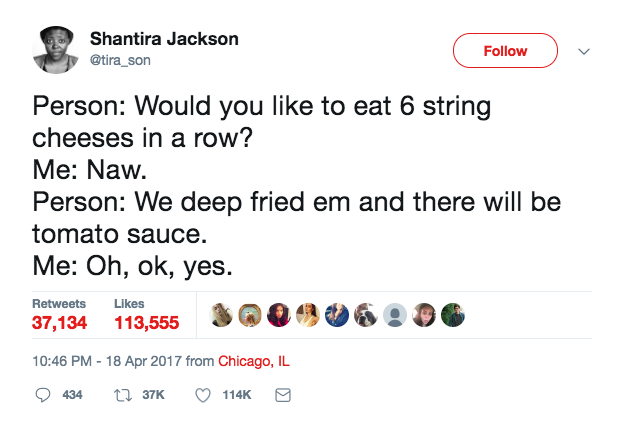Click the envelope direct message icon
The image size is (627, 429).
pyautogui.click(x=282, y=396)
